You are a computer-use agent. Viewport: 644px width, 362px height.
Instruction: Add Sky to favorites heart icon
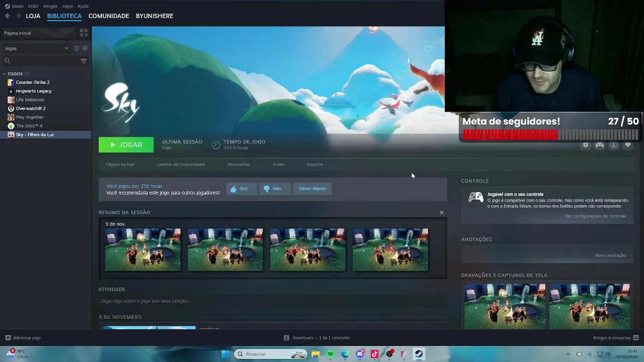click(628, 145)
